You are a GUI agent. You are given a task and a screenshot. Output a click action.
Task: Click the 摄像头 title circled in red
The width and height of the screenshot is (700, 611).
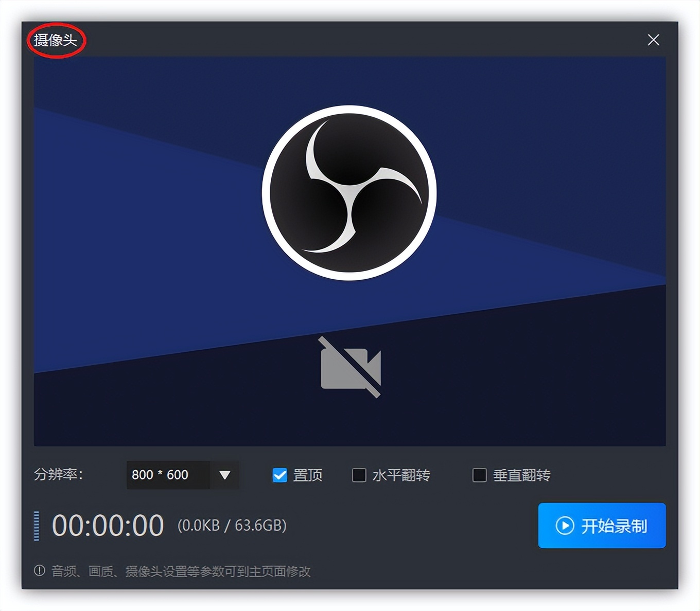pyautogui.click(x=55, y=39)
